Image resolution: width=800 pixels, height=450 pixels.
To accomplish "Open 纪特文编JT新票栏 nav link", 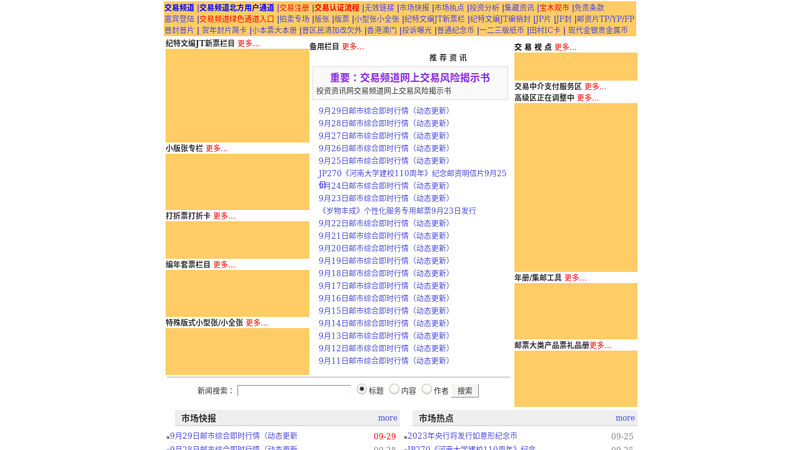I will 435,19.
